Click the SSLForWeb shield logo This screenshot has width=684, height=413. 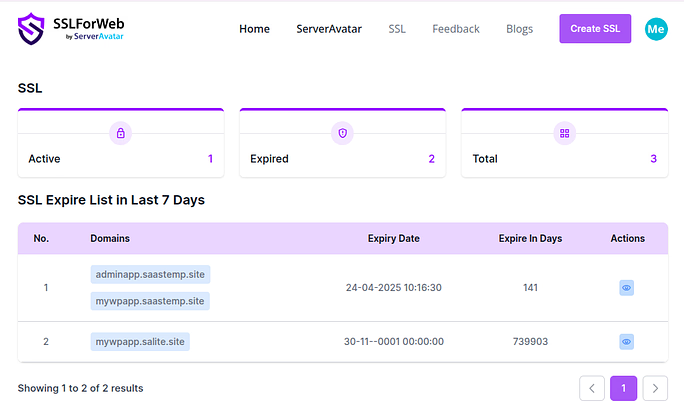tap(35, 29)
